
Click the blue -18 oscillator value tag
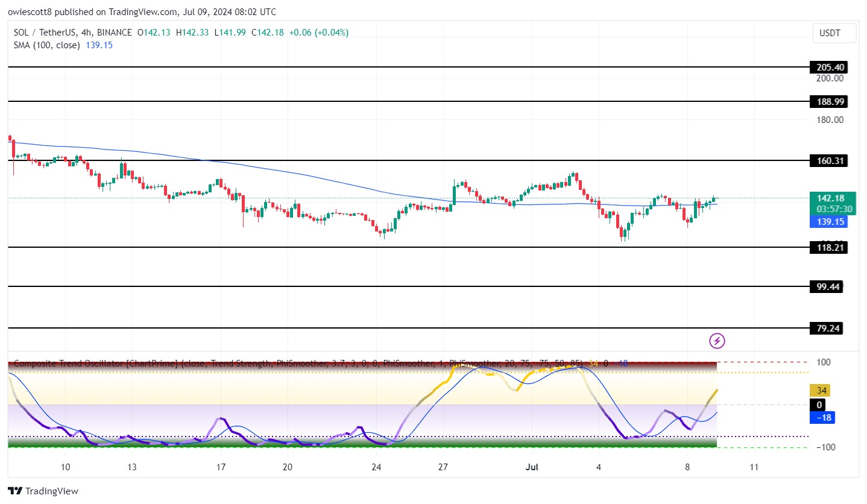click(821, 417)
